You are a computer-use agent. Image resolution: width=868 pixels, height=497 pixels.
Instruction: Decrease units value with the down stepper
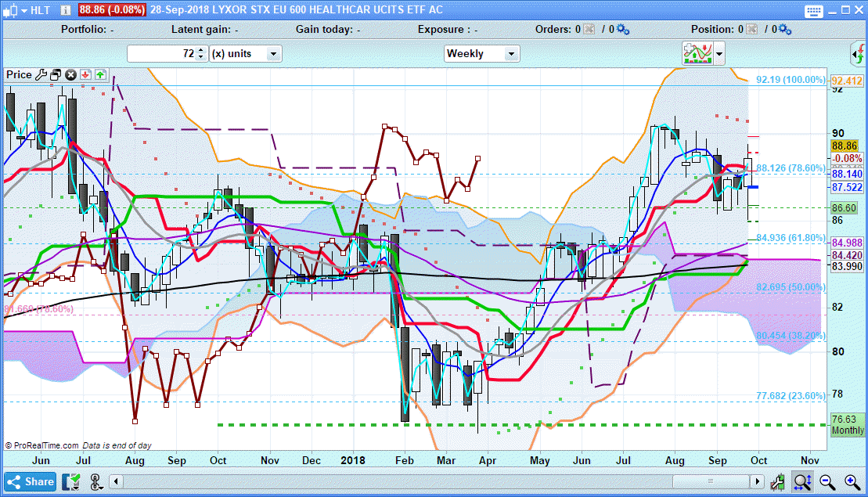[201, 57]
